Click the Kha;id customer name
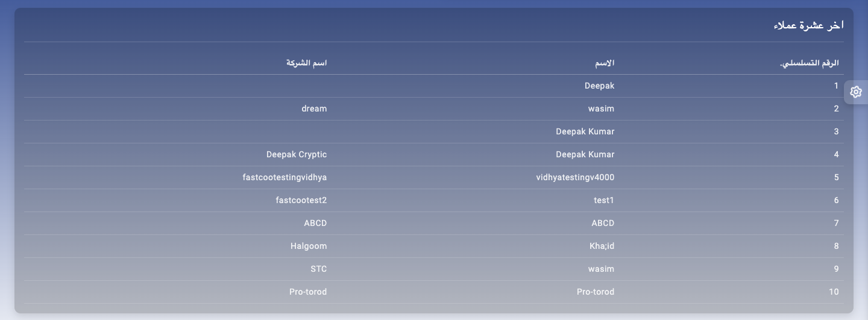The image size is (868, 320). tap(602, 246)
